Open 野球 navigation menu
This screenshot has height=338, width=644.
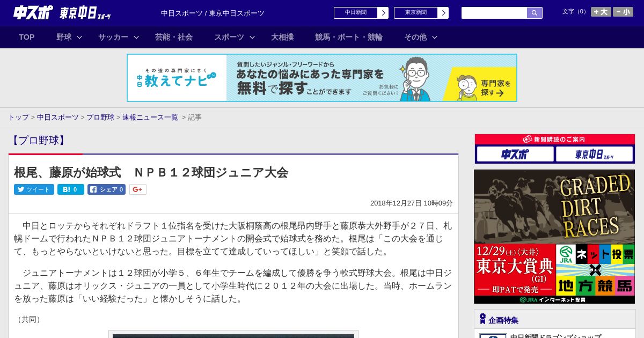pyautogui.click(x=64, y=37)
